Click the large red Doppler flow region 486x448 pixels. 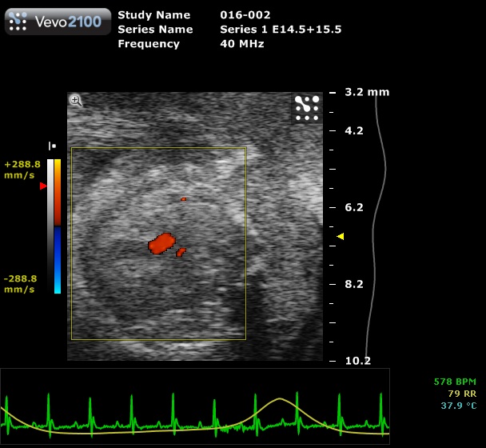(x=161, y=244)
